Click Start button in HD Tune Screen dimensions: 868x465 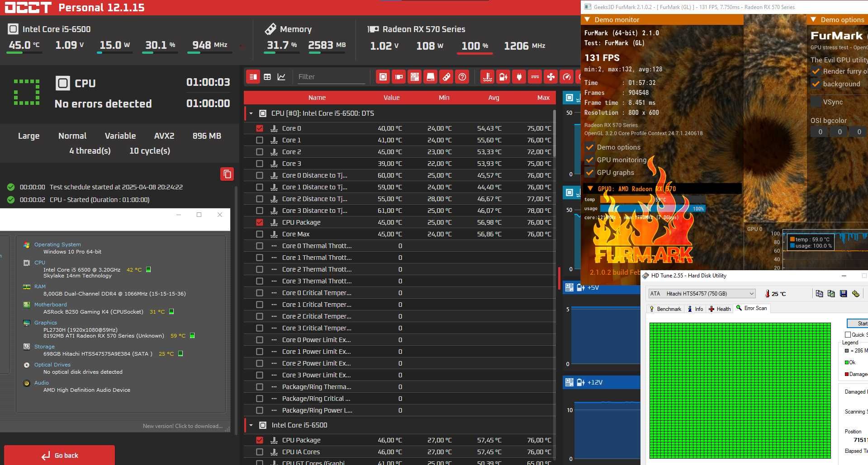(x=858, y=323)
